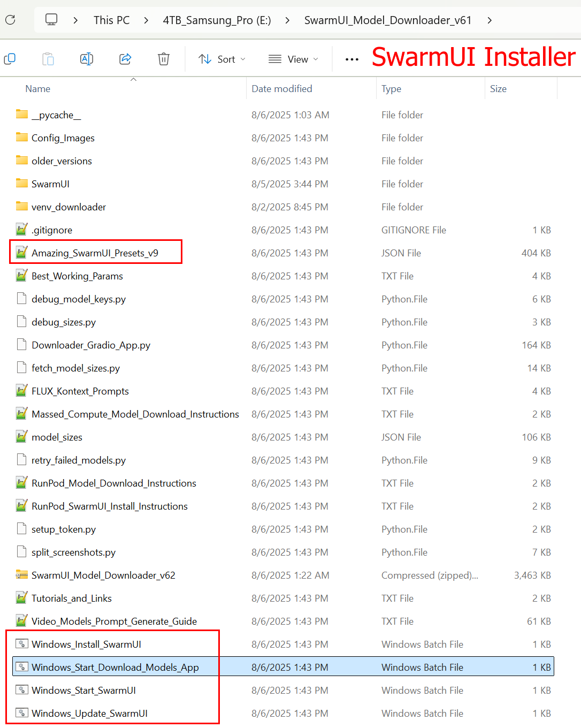Screen dimensions: 581x728
Task: Go to 4TB_Samsung_Pro (E:) in the breadcrumb
Action: [217, 20]
